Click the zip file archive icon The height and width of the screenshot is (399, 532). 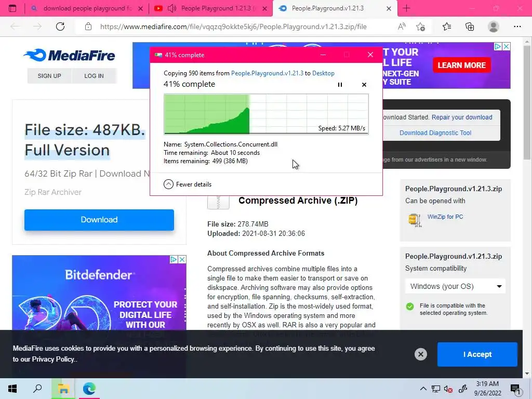pyautogui.click(x=218, y=202)
